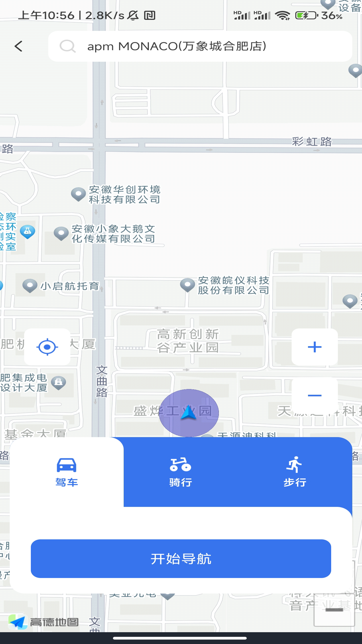
Task: Recenter map with the locate-me button
Action: tap(47, 347)
